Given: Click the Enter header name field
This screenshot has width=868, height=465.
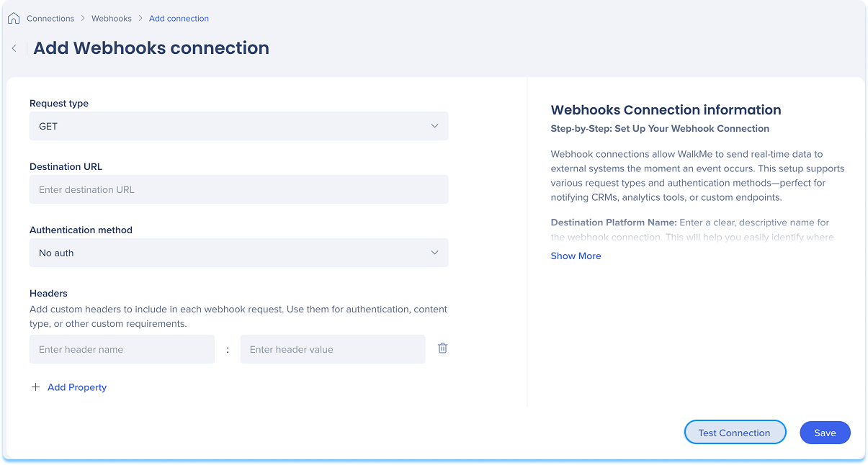Looking at the screenshot, I should pyautogui.click(x=122, y=349).
